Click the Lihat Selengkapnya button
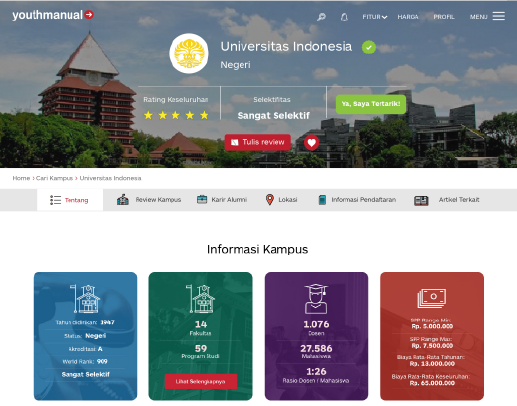Image resolution: width=517 pixels, height=406 pixels. [201, 381]
